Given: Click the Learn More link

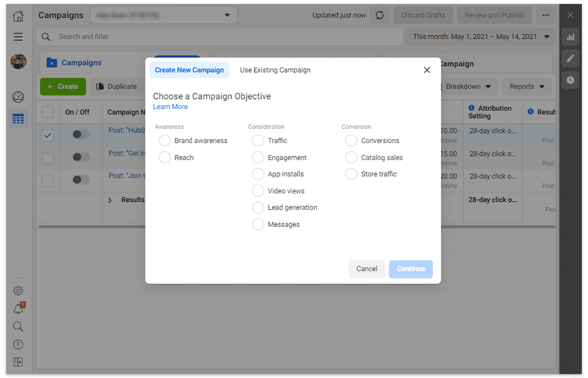Looking at the screenshot, I should click(x=170, y=106).
